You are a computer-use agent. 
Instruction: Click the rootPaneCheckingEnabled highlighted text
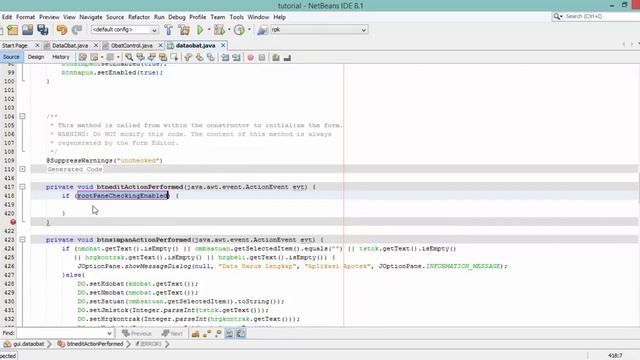click(122, 196)
